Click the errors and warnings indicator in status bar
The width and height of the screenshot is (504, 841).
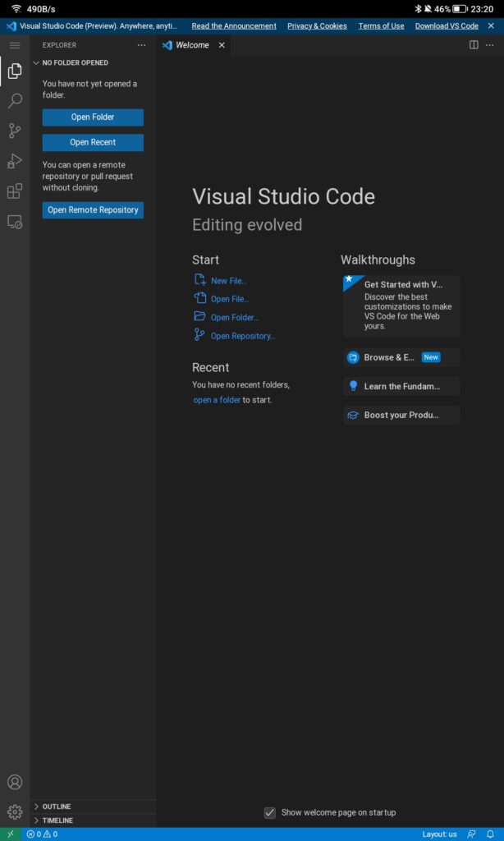coord(39,833)
